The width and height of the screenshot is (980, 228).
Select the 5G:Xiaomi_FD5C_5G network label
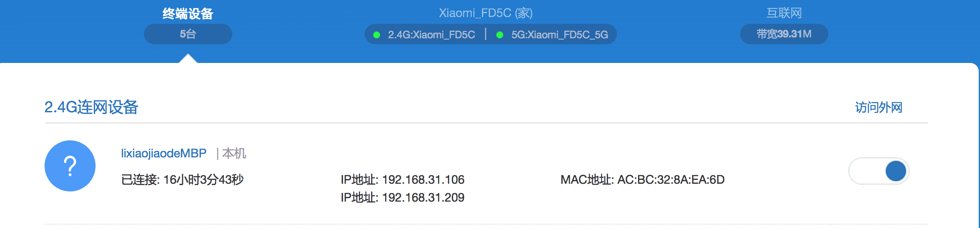click(560, 35)
